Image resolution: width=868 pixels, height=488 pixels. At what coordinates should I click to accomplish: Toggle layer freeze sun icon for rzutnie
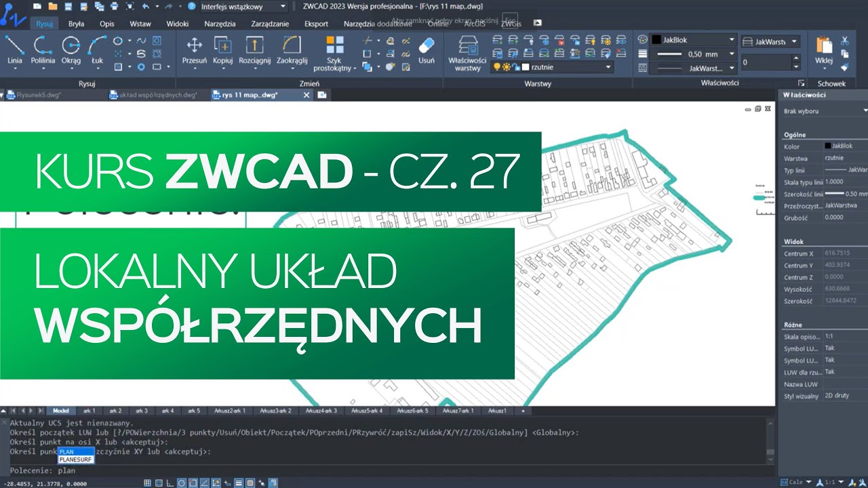click(x=506, y=67)
